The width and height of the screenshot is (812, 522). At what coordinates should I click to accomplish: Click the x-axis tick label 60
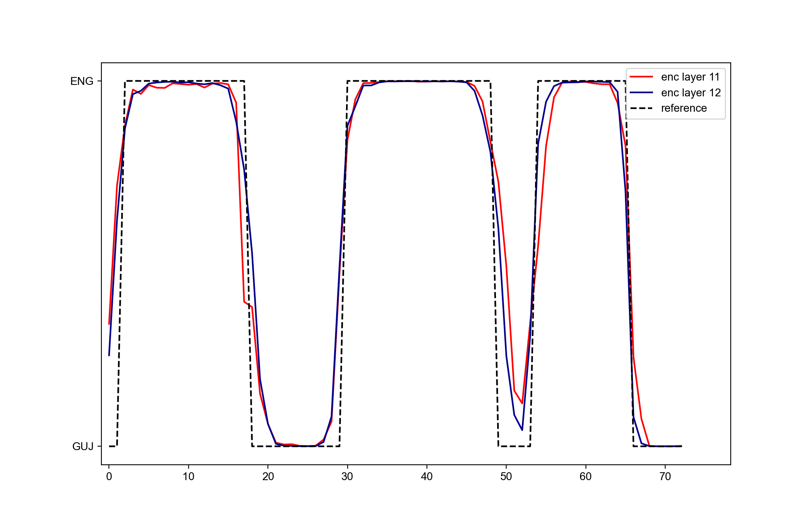586,477
